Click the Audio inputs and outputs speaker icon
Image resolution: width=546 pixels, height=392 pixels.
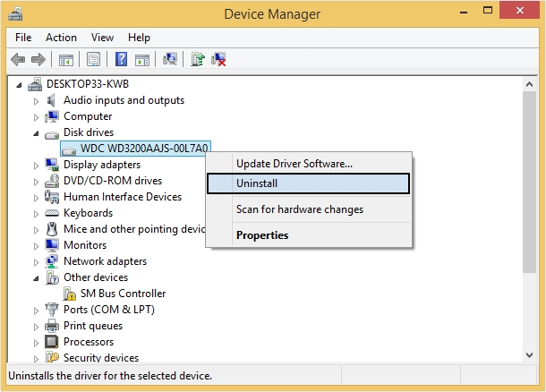coord(51,100)
